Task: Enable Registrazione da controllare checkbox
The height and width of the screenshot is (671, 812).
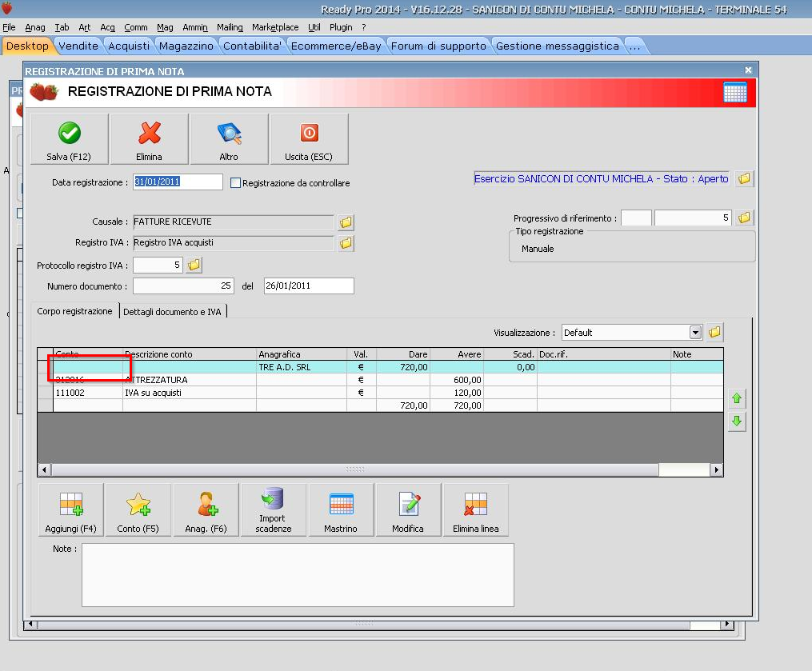Action: coord(236,183)
